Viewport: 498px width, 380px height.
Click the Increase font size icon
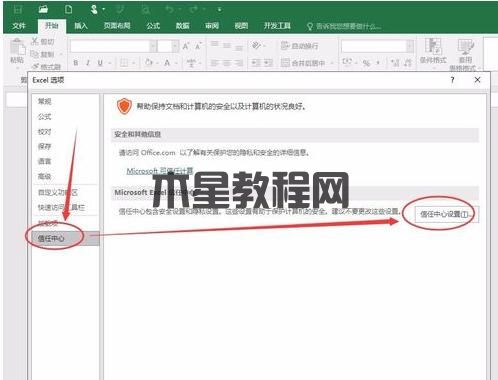point(186,46)
